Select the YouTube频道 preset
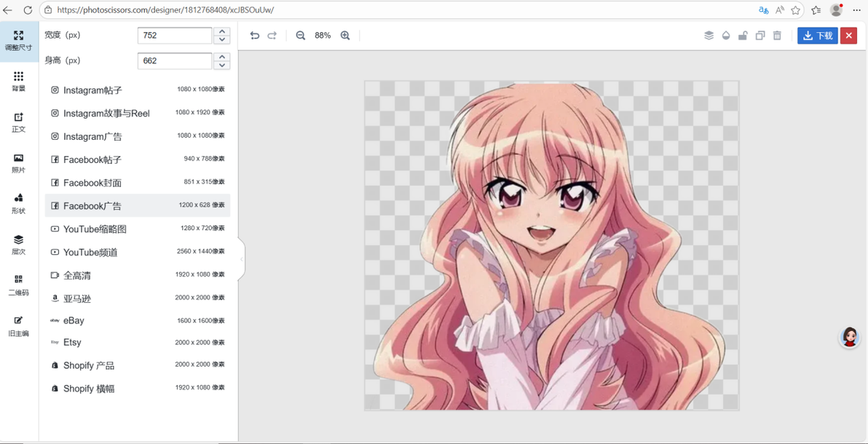868x444 pixels. (138, 252)
